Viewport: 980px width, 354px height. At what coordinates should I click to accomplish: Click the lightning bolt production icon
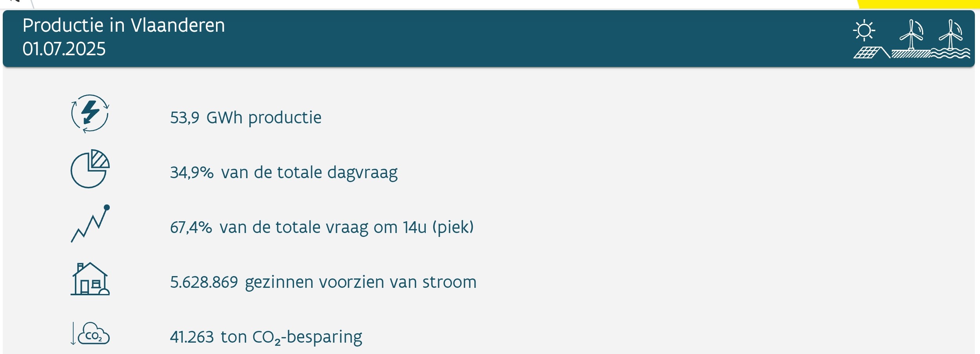tap(90, 114)
